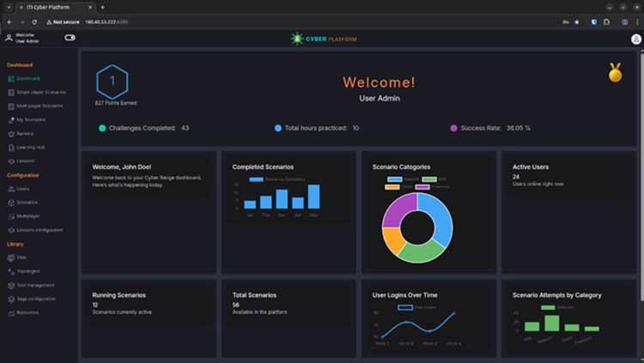Click the address bar URL

click(106, 22)
